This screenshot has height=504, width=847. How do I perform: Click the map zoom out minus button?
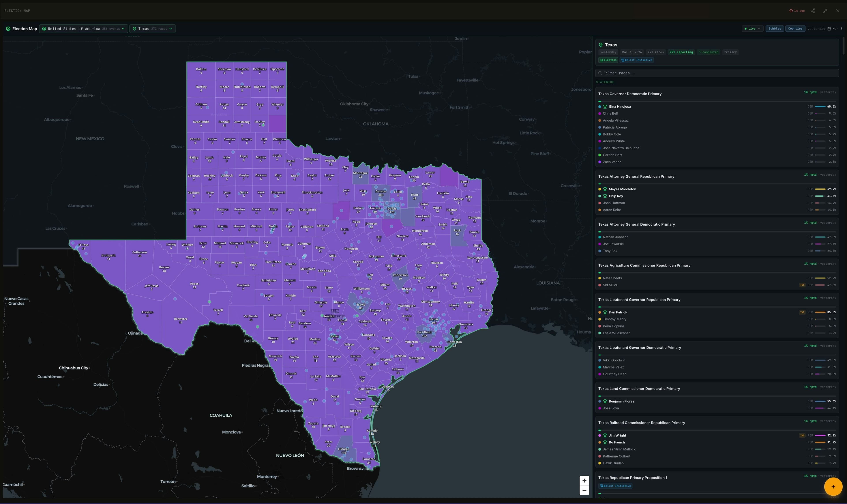(x=584, y=490)
